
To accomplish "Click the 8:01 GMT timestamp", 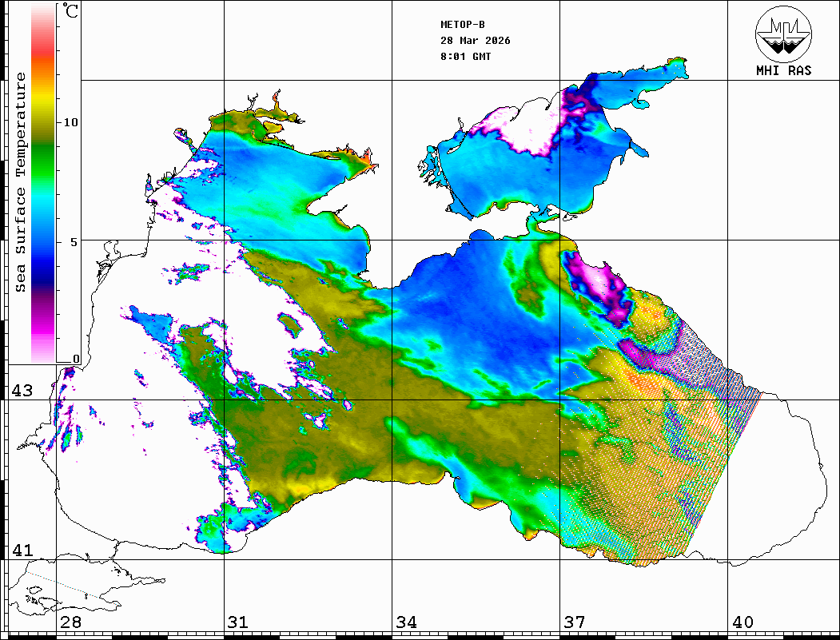I will (466, 57).
